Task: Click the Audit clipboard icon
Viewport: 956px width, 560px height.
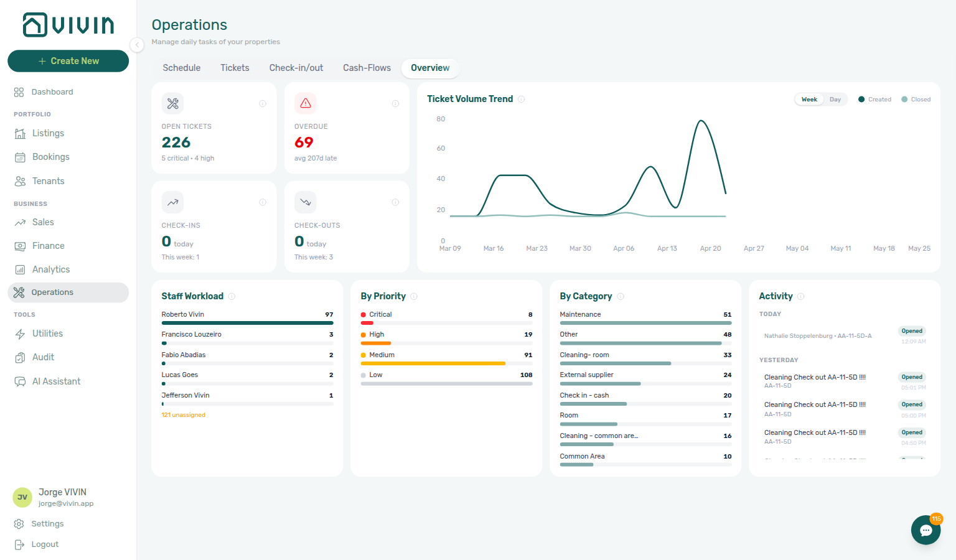Action: pos(20,358)
